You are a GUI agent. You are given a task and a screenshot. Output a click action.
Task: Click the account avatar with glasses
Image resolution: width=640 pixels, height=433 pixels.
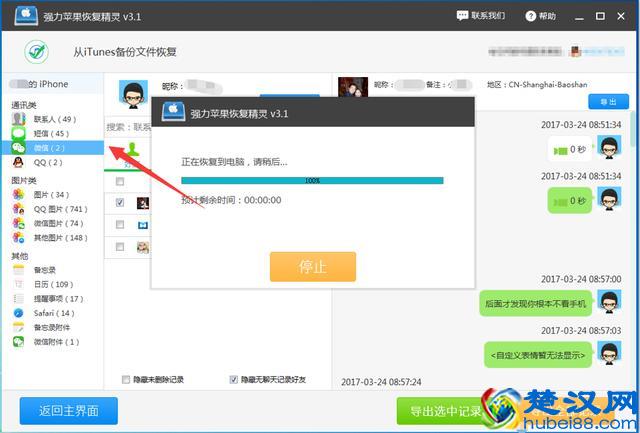click(x=133, y=94)
